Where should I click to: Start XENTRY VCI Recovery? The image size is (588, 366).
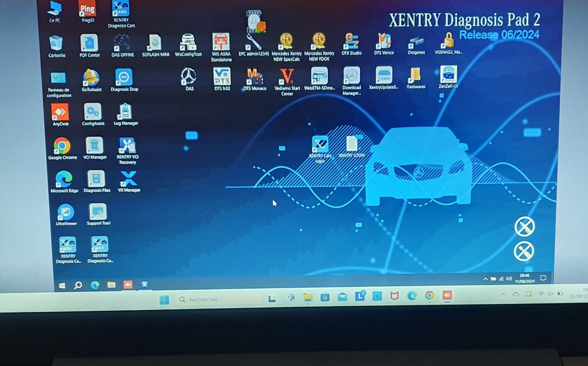[x=128, y=151]
